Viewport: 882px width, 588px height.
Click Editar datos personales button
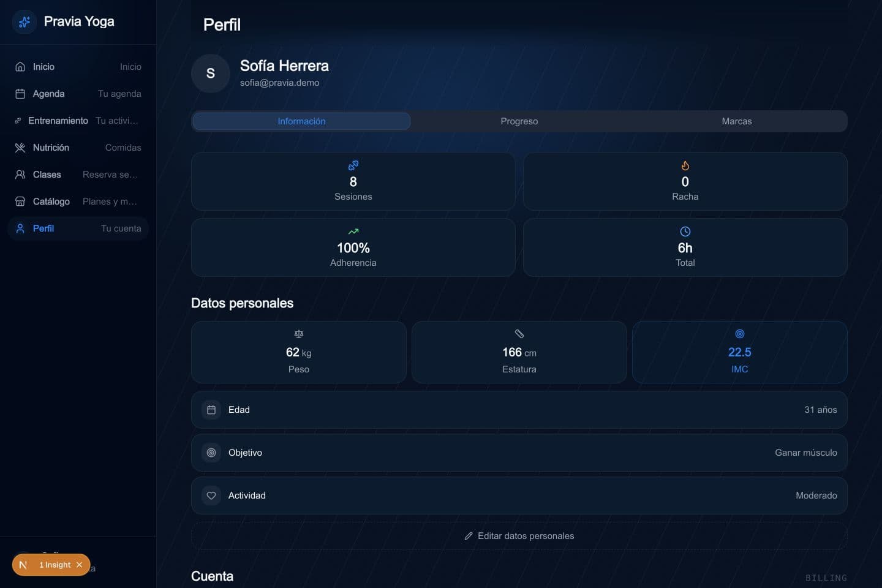point(519,536)
